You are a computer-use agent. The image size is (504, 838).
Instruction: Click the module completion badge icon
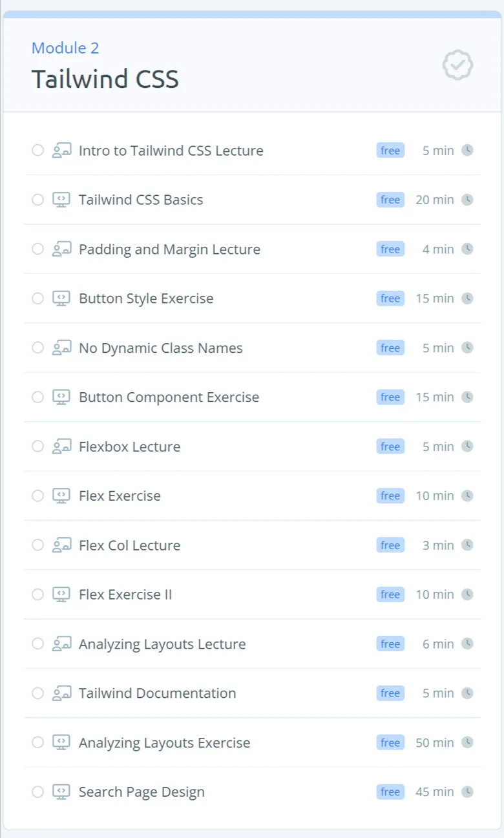(x=458, y=65)
